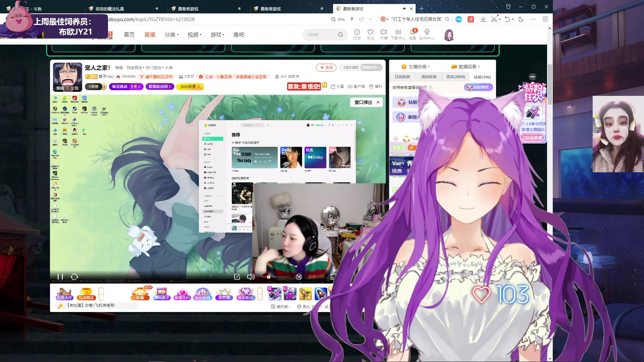644x362 pixels.
Task: Open 造梦屋 star icon
Action: pos(224,294)
